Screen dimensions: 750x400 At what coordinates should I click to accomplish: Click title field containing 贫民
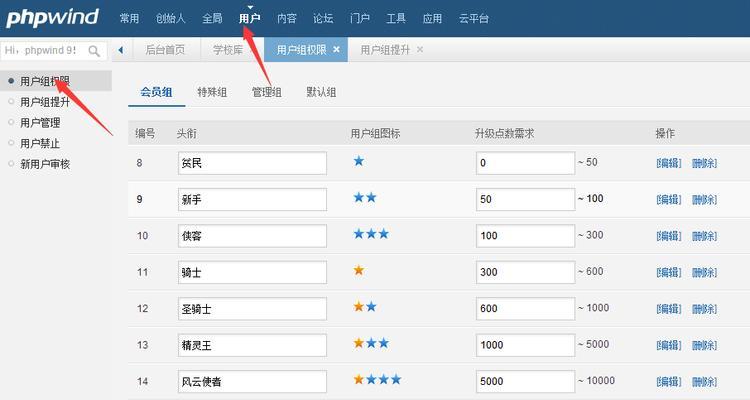(x=253, y=163)
